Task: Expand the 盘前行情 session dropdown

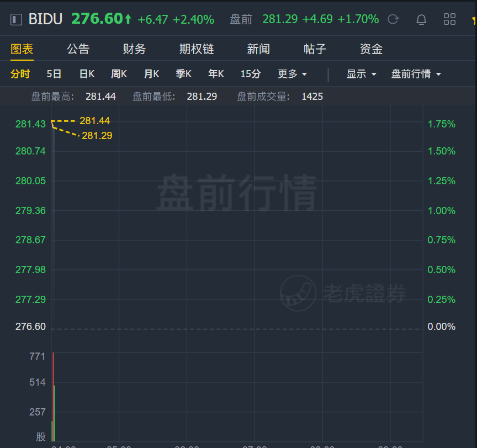Action: tap(416, 74)
